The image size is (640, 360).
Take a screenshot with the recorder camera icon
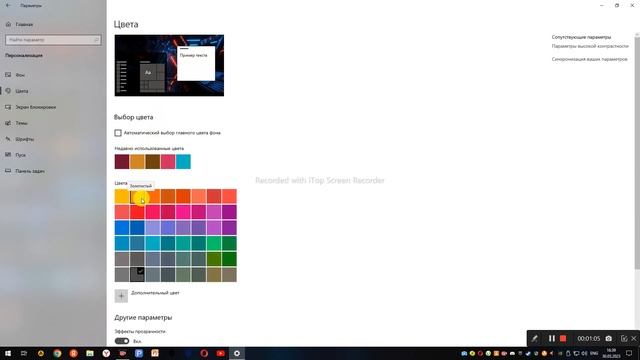point(609,338)
